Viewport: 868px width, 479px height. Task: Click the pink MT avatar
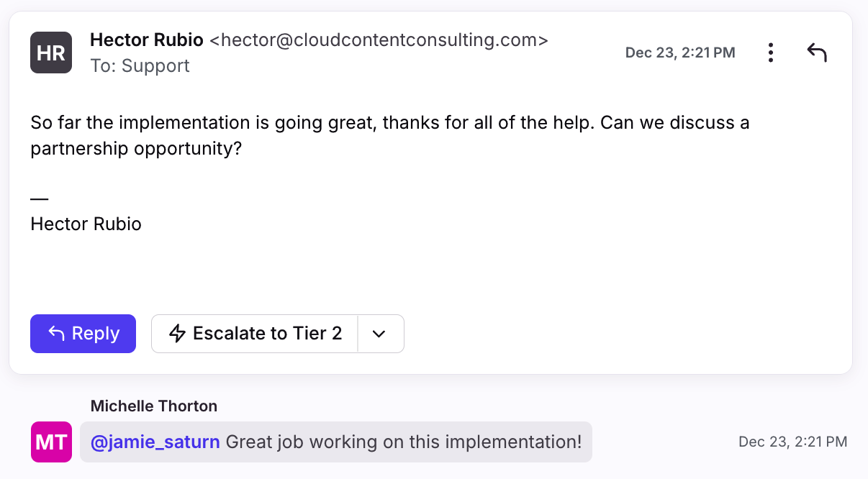point(51,442)
